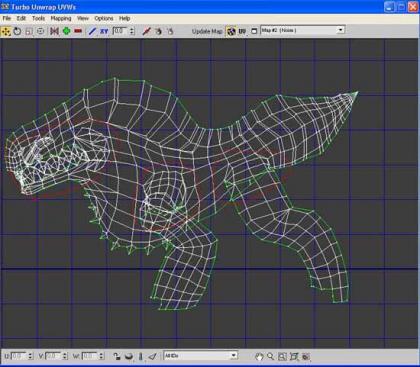Click the V coordinate input field
420x367 pixels.
[53, 356]
